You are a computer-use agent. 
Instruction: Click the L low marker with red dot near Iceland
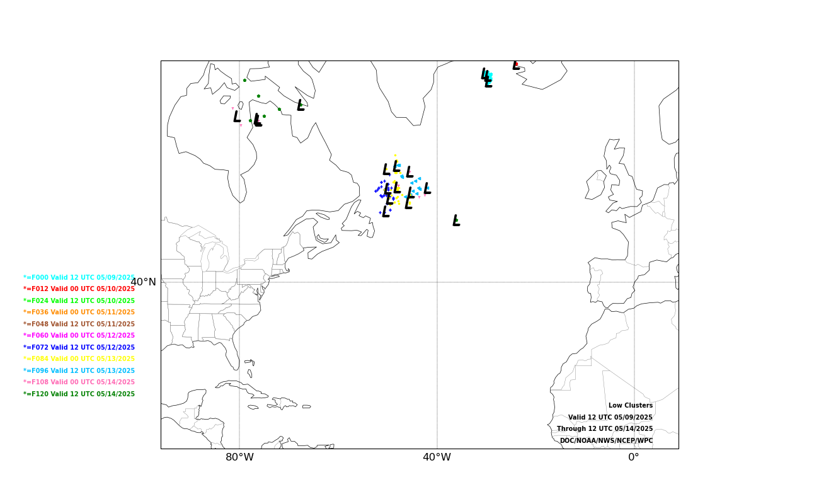click(516, 65)
